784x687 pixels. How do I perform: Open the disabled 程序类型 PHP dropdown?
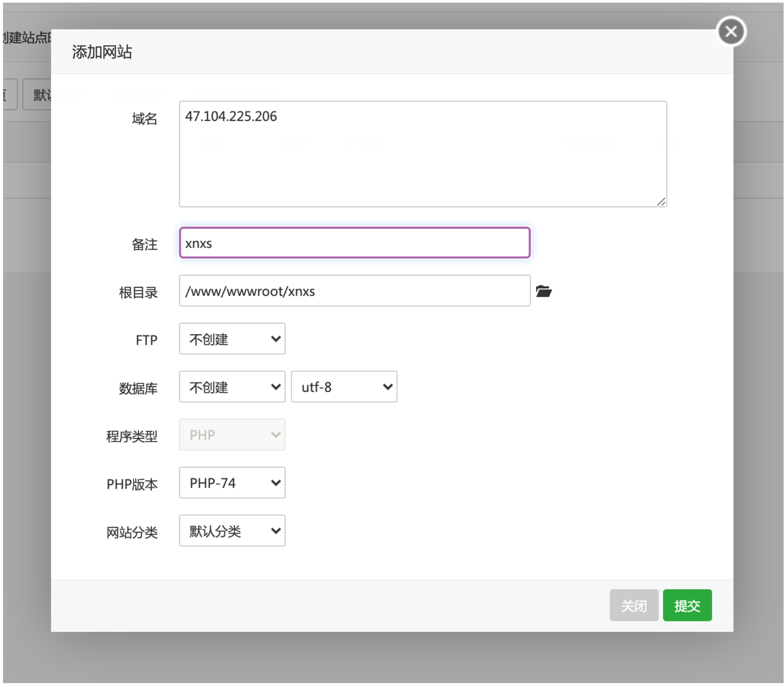pos(232,435)
